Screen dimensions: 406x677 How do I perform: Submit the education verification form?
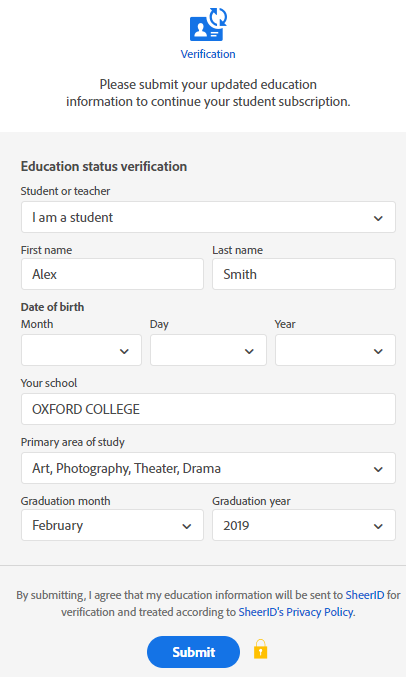(x=193, y=652)
